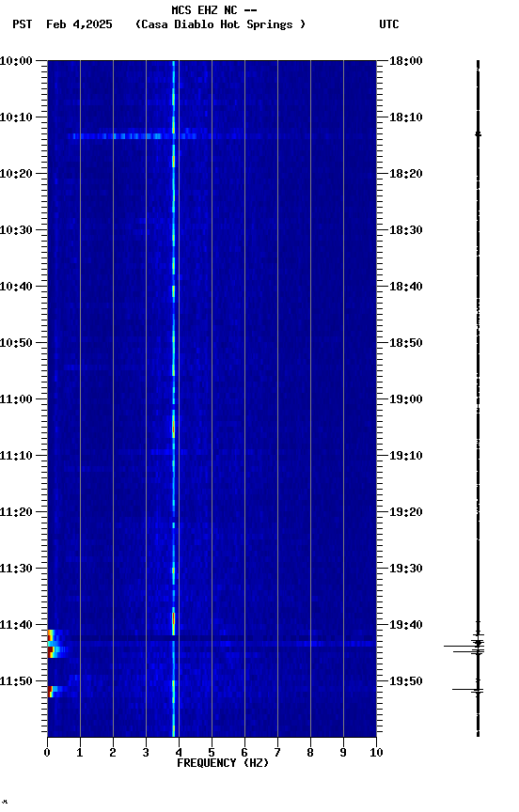The height and width of the screenshot is (812, 519).
Task: Click the 10:20 PST time label
Action: 16,174
